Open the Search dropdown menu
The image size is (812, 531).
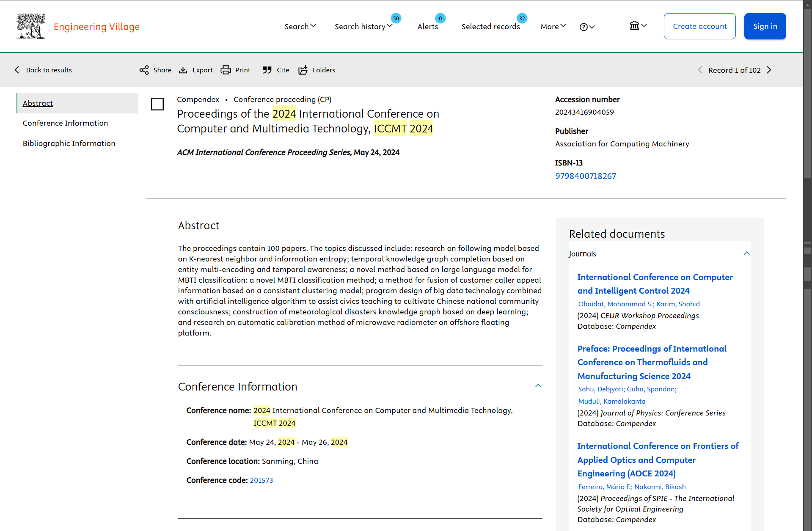point(300,27)
